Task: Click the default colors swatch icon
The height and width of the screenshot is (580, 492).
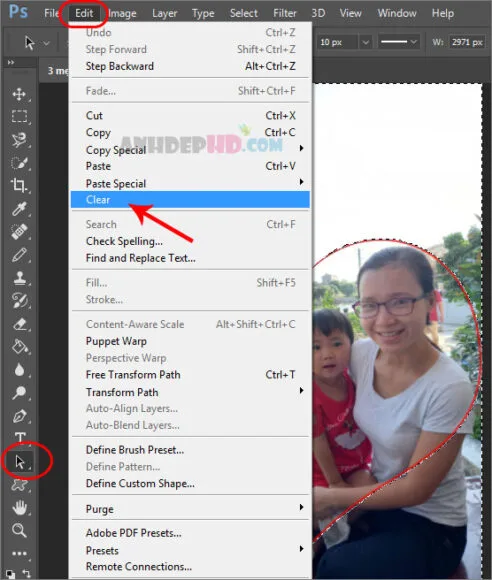Action: point(10,574)
